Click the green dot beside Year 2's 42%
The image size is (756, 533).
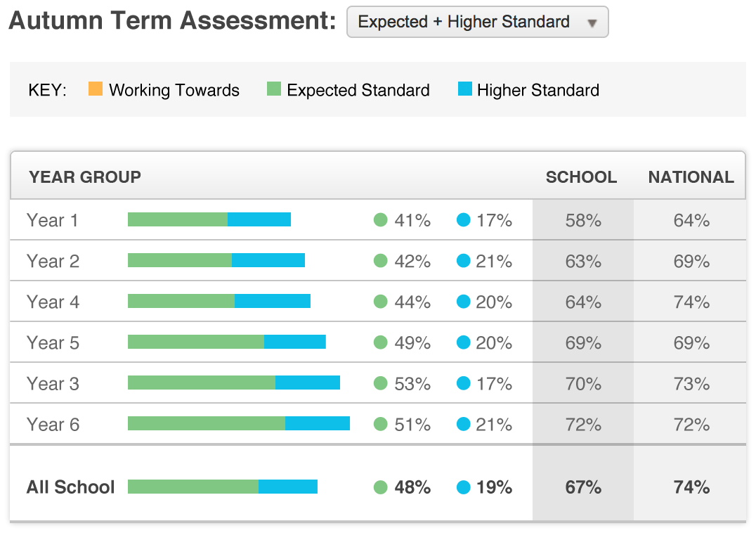pyautogui.click(x=381, y=261)
